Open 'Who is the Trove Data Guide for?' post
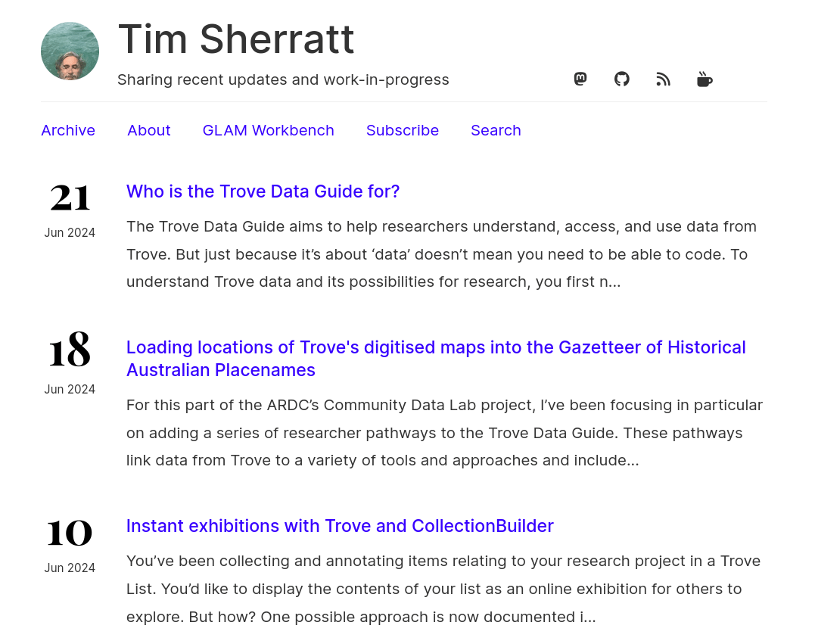The width and height of the screenshot is (815, 644). click(263, 191)
